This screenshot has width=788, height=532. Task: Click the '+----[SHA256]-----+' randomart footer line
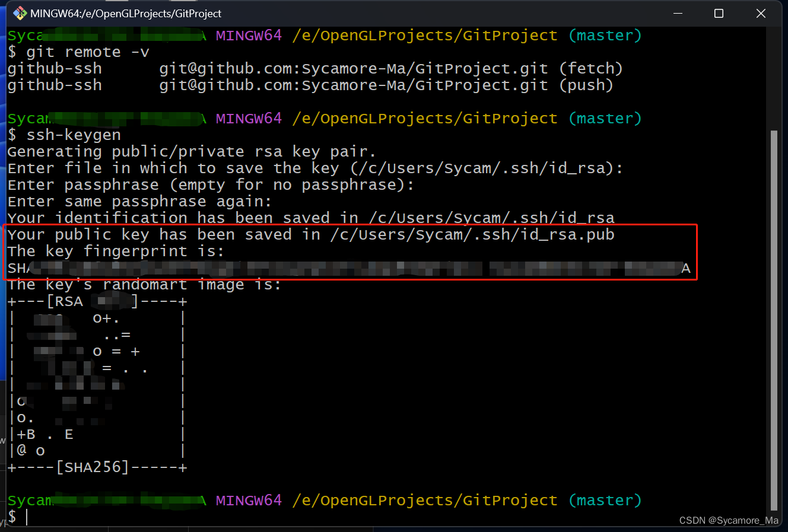(x=97, y=467)
